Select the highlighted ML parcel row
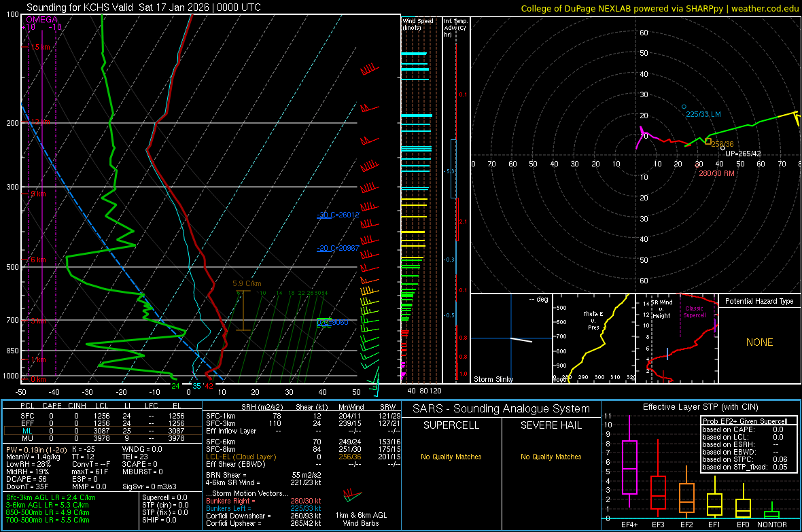This screenshot has height=532, width=802. 103,431
